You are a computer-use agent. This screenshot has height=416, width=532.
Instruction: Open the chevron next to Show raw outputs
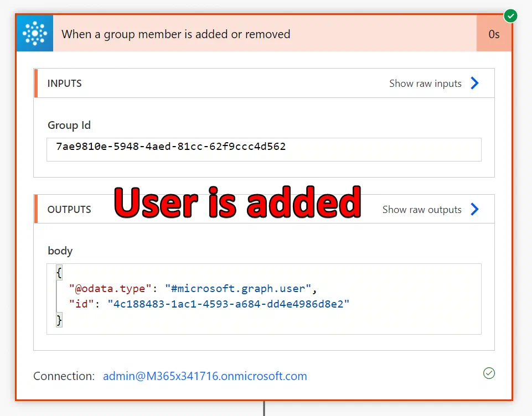(x=474, y=209)
